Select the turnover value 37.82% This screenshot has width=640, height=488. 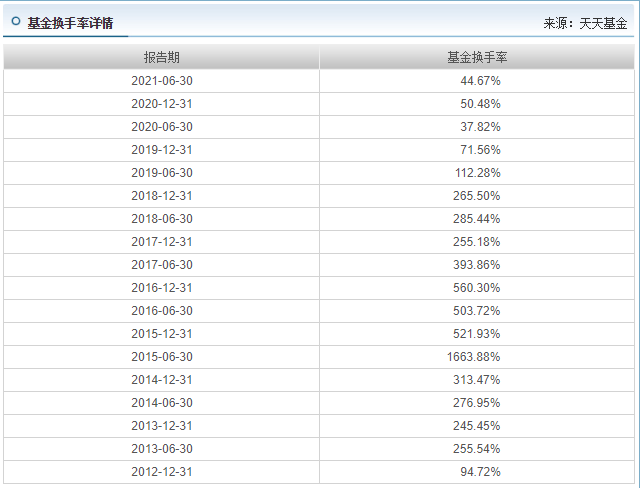[480, 127]
